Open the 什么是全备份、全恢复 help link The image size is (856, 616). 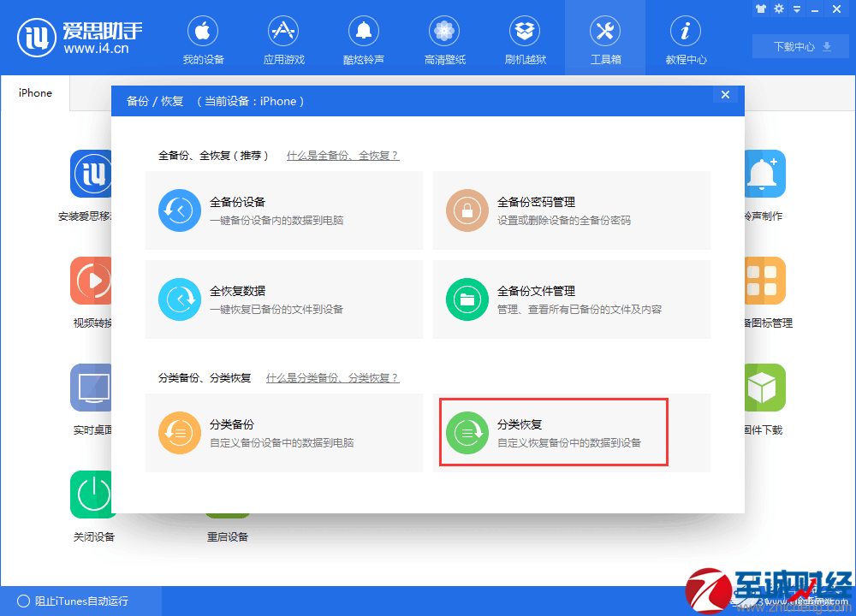pos(343,156)
